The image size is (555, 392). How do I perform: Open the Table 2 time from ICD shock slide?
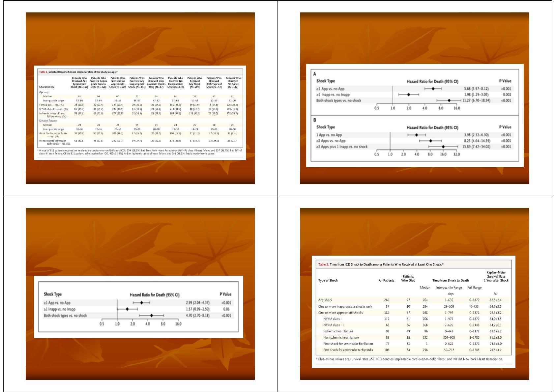pos(414,294)
